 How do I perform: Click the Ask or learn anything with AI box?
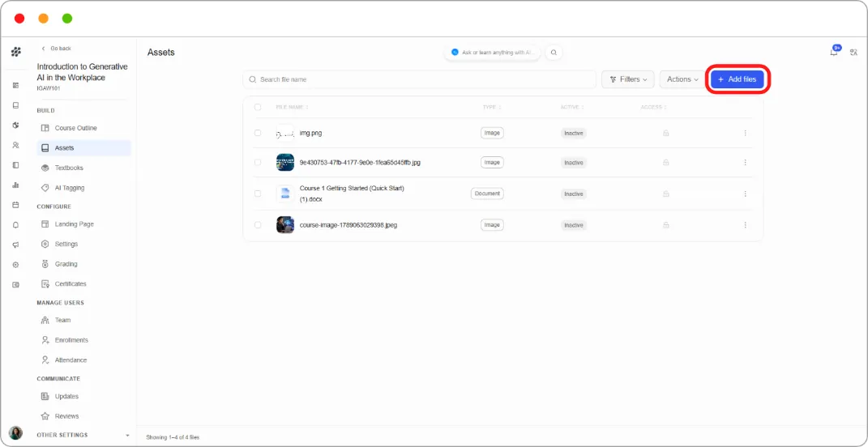pyautogui.click(x=493, y=53)
